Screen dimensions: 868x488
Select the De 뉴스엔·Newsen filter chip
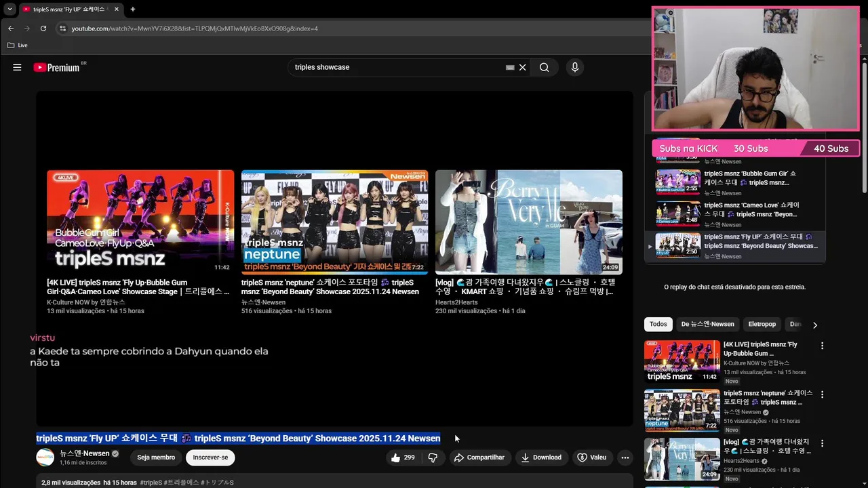coord(707,324)
